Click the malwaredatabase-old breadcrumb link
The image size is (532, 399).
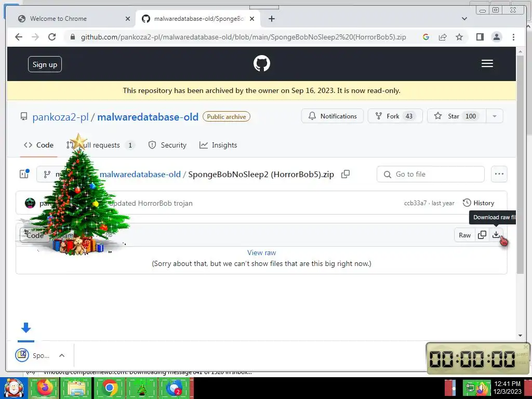coord(140,174)
